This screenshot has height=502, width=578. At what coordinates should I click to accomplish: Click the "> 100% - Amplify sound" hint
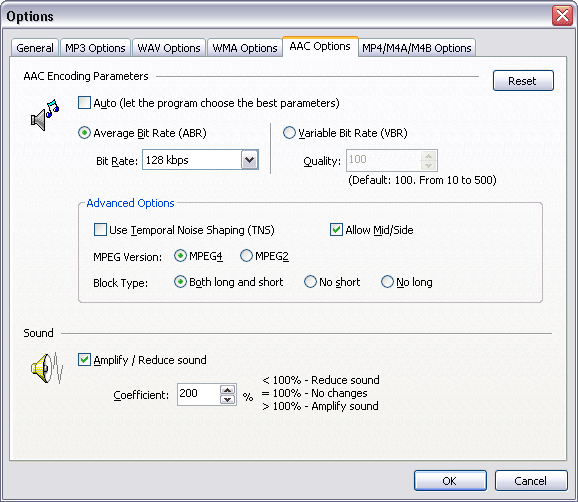tap(320, 406)
